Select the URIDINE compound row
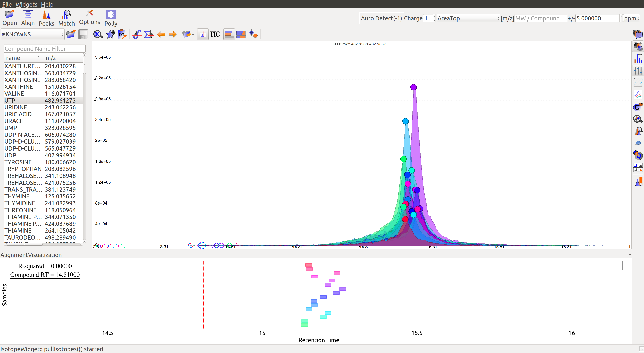The width and height of the screenshot is (644, 353). [43, 107]
